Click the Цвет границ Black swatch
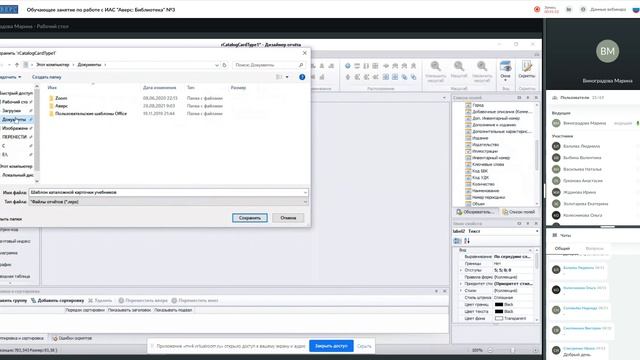Viewport: 640px width, 360px height. click(499, 304)
